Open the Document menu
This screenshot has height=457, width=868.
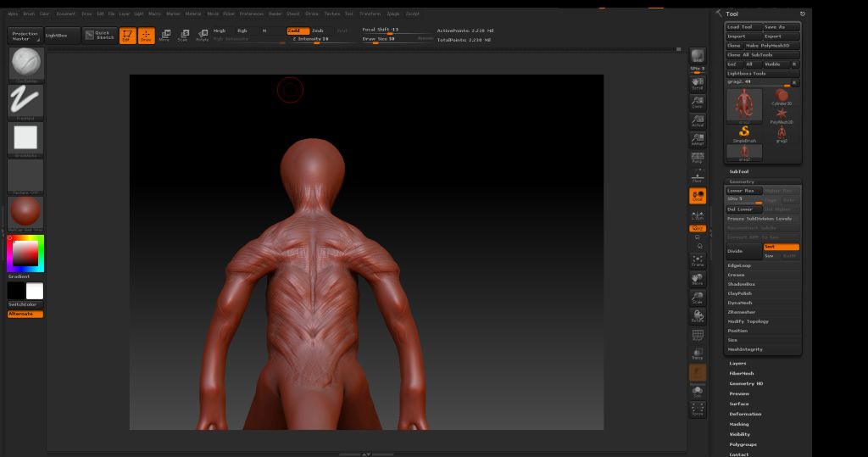click(65, 14)
